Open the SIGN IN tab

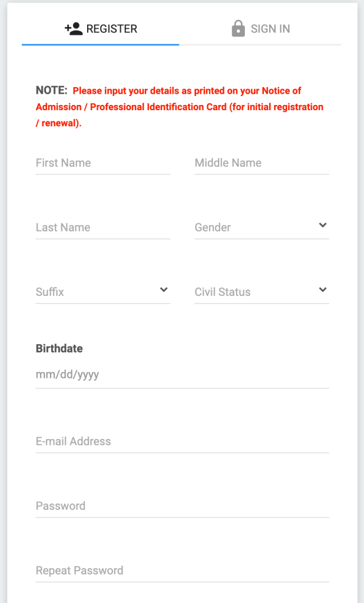260,28
